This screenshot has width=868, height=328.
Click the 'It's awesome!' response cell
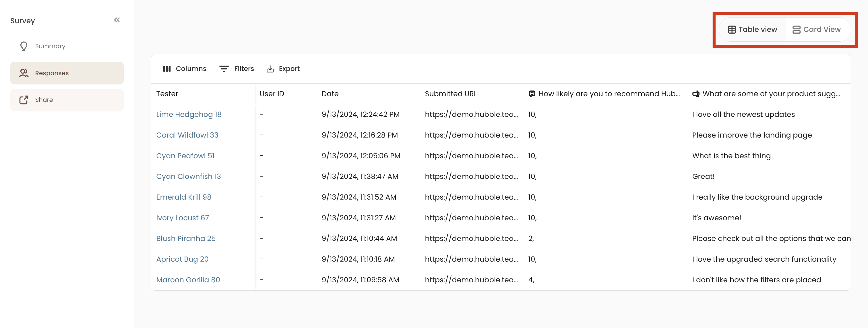[717, 218]
